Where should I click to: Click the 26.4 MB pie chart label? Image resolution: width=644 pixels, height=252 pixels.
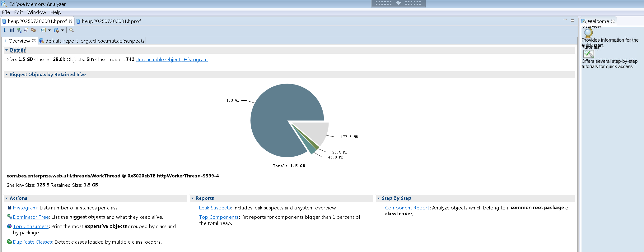click(x=340, y=152)
